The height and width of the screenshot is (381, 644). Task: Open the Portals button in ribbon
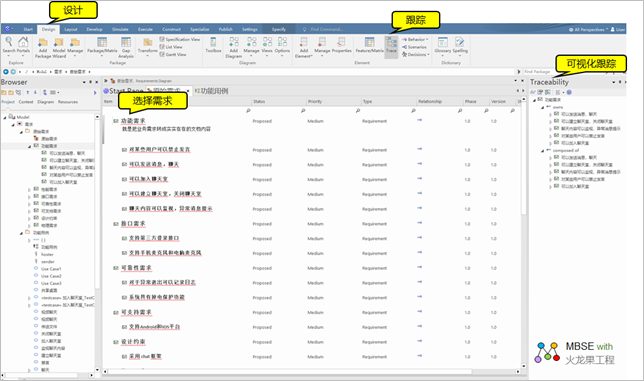[23, 45]
